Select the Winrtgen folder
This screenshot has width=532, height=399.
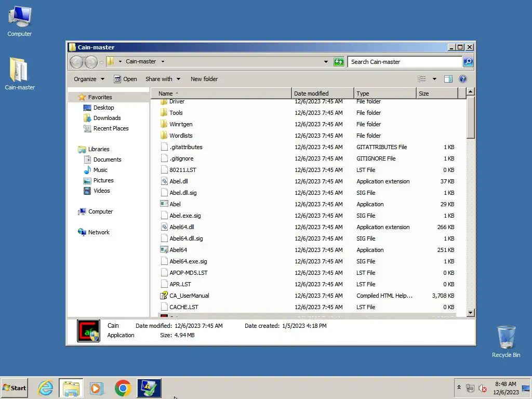click(181, 124)
